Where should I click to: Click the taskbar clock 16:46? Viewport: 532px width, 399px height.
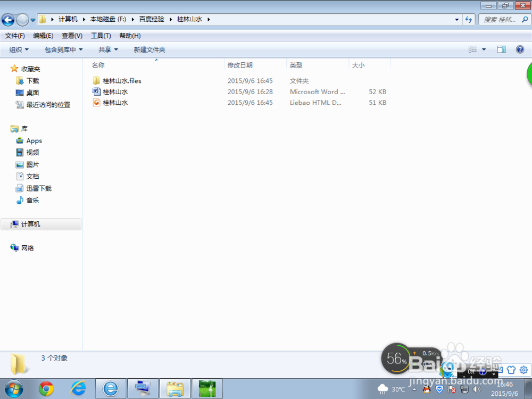pyautogui.click(x=504, y=385)
